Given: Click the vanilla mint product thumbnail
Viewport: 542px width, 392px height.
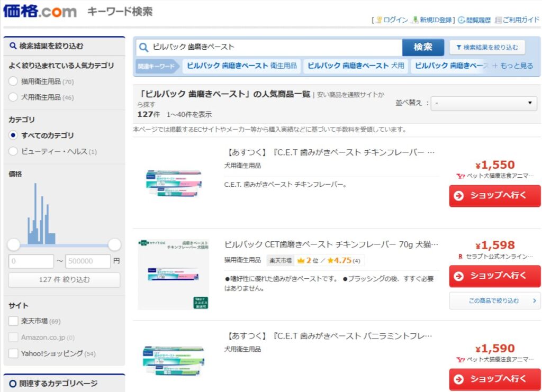Looking at the screenshot, I should tap(174, 361).
